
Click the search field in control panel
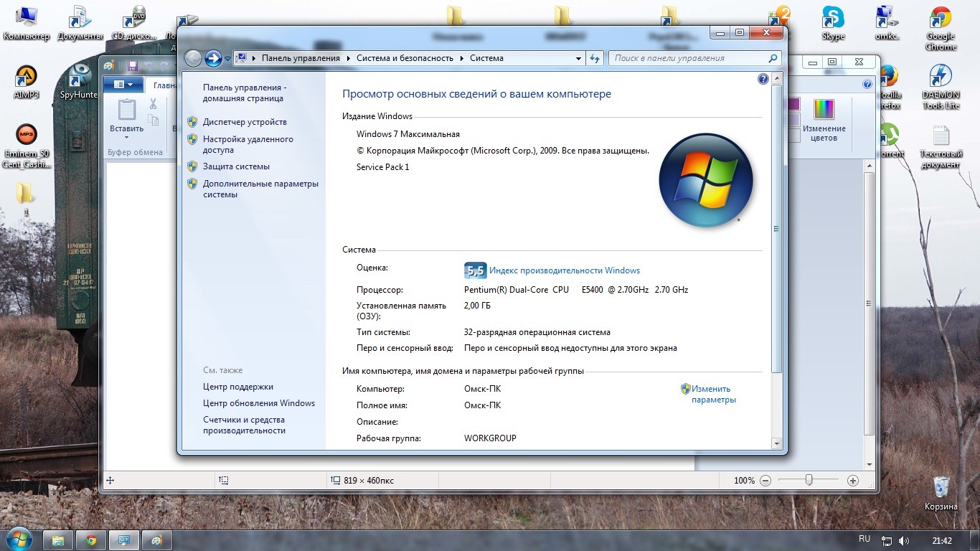pos(689,58)
